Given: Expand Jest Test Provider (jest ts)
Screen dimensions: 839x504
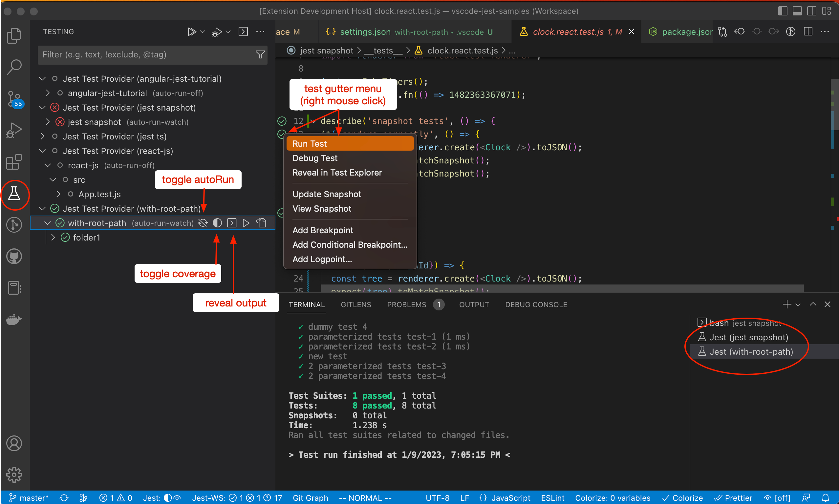Looking at the screenshot, I should click(42, 136).
